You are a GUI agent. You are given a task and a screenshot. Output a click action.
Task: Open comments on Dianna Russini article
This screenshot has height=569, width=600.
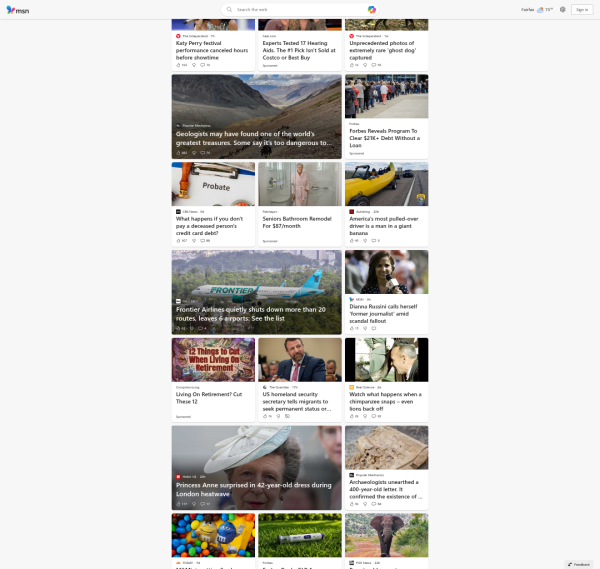(374, 328)
